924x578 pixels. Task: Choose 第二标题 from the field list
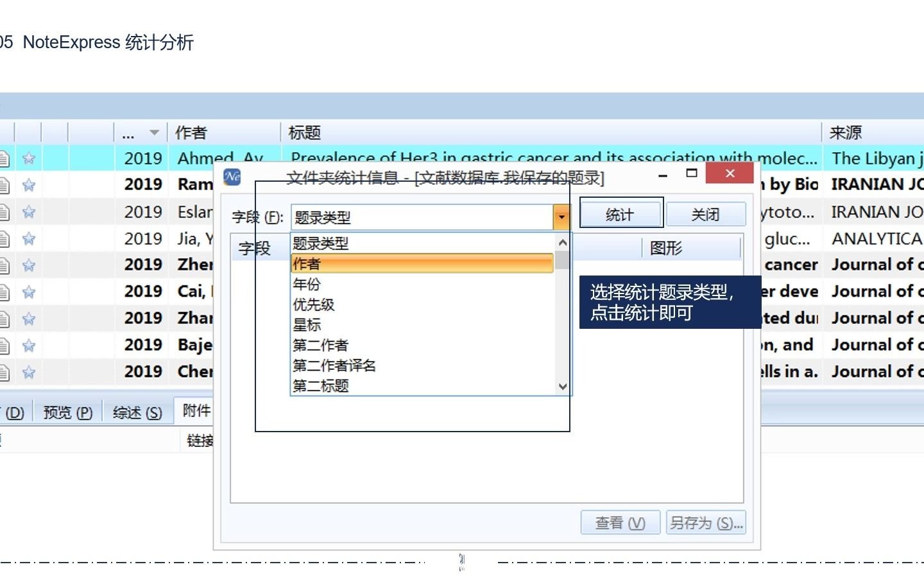tap(422, 385)
